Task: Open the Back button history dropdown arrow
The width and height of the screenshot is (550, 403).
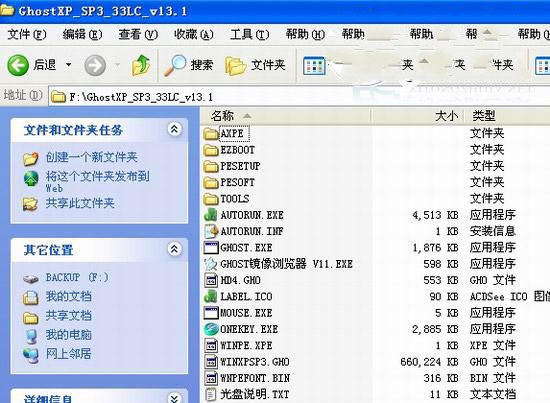Action: point(68,65)
